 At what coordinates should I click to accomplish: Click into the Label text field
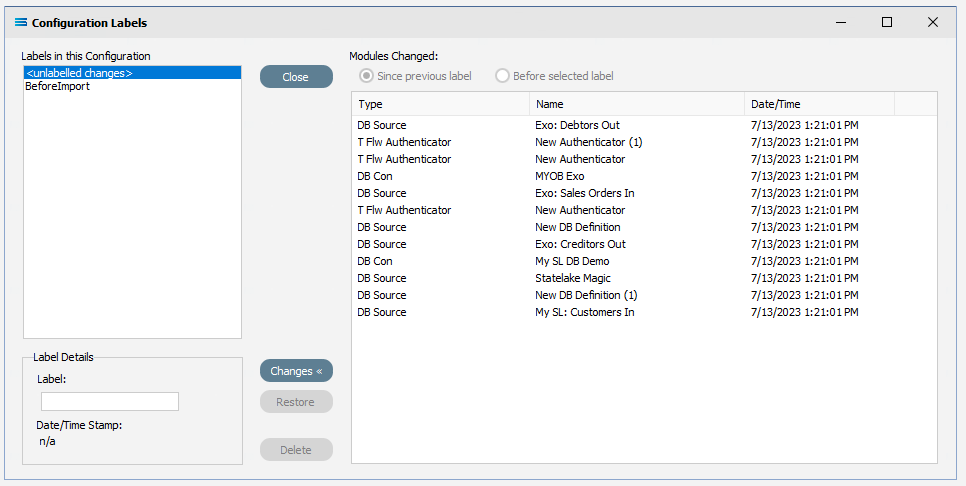(x=110, y=401)
